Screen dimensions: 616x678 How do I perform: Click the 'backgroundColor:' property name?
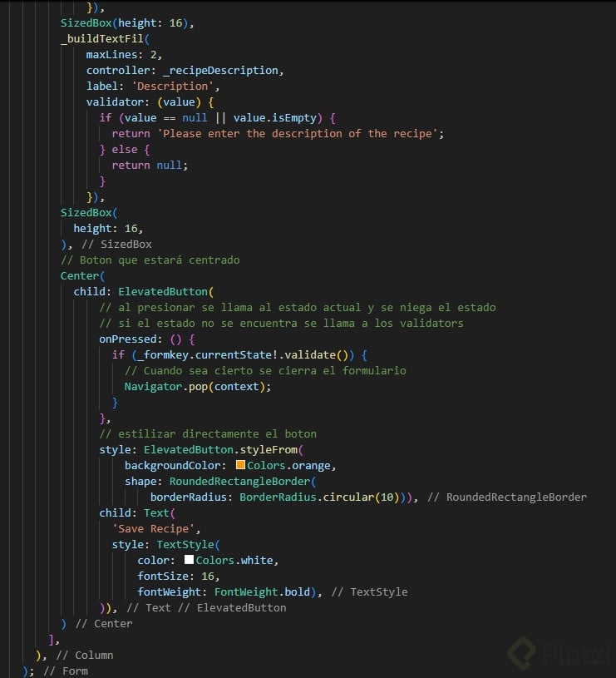[175, 465]
